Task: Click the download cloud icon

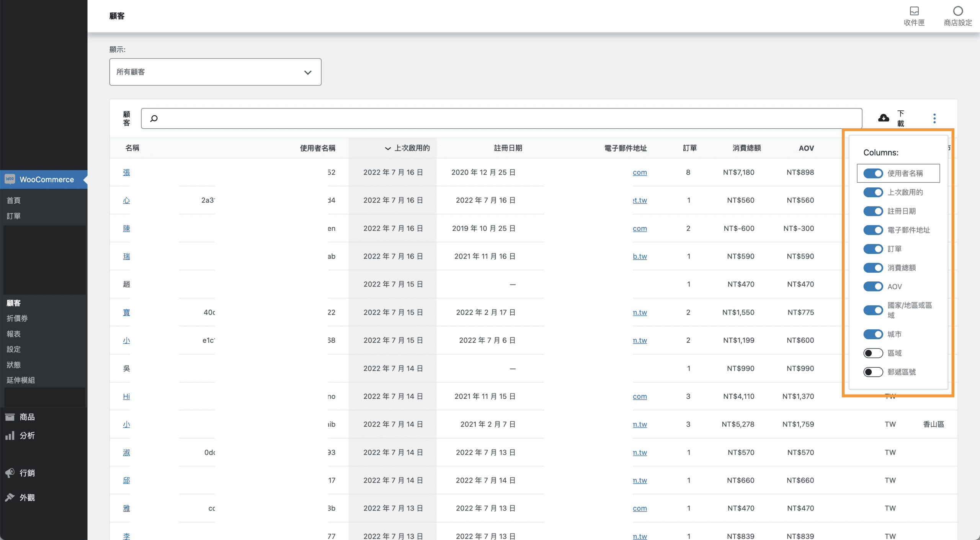Action: coord(883,118)
